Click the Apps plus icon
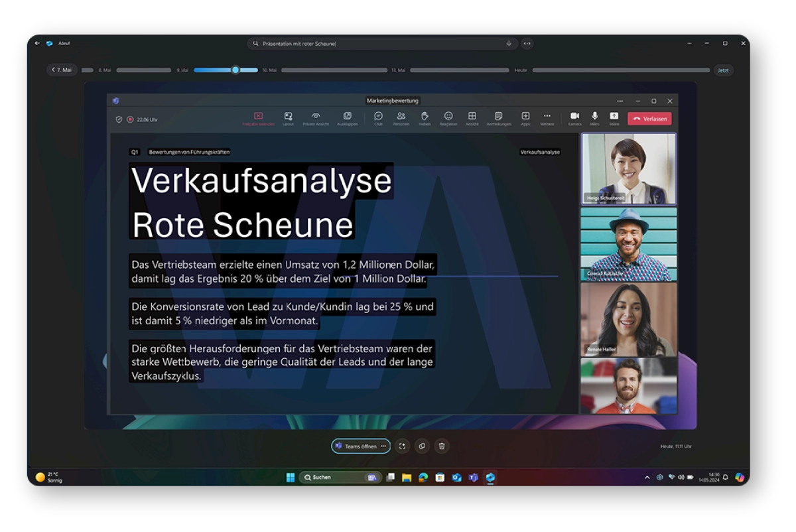 click(x=525, y=117)
